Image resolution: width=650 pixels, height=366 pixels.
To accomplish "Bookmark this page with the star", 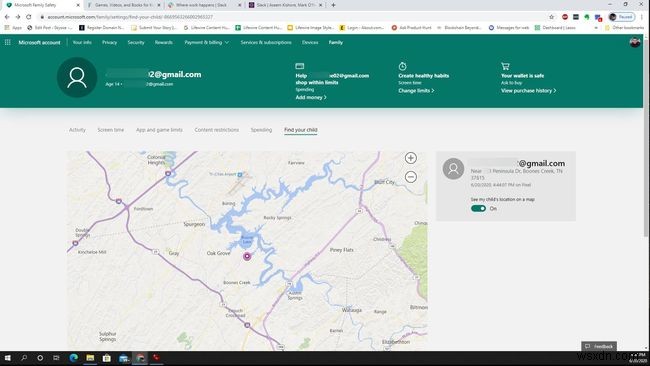I will 551,17.
